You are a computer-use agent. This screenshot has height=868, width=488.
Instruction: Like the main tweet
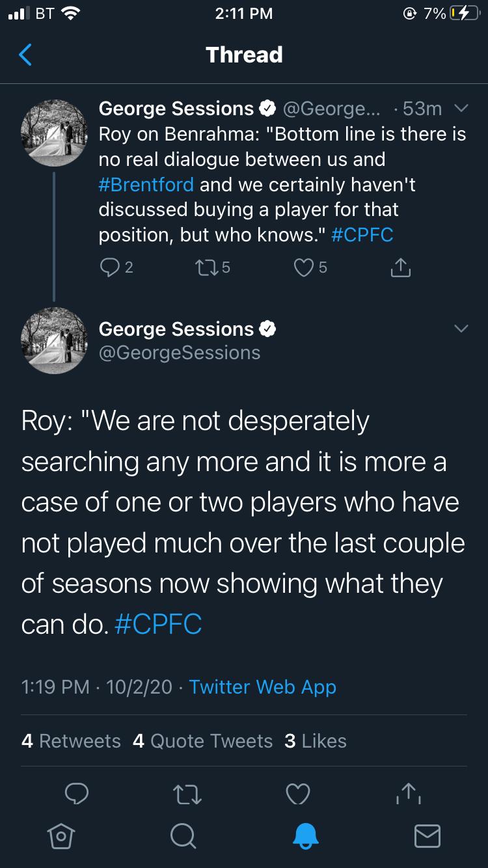click(299, 794)
